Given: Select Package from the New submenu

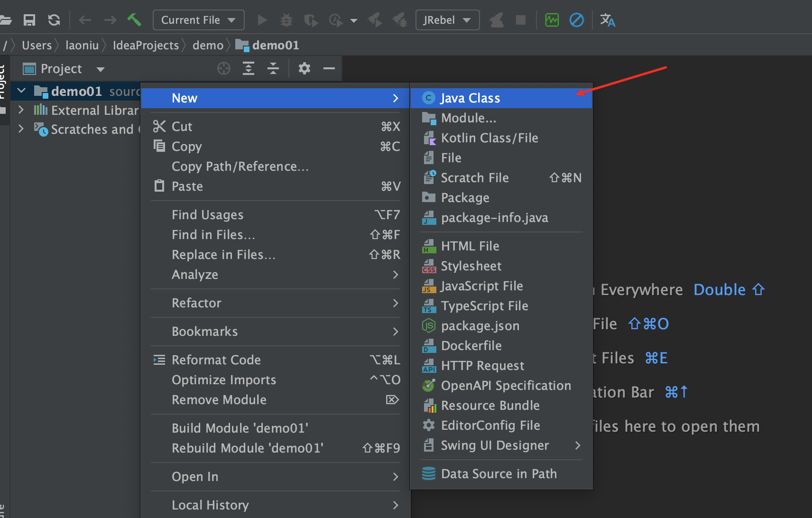Looking at the screenshot, I should [465, 198].
